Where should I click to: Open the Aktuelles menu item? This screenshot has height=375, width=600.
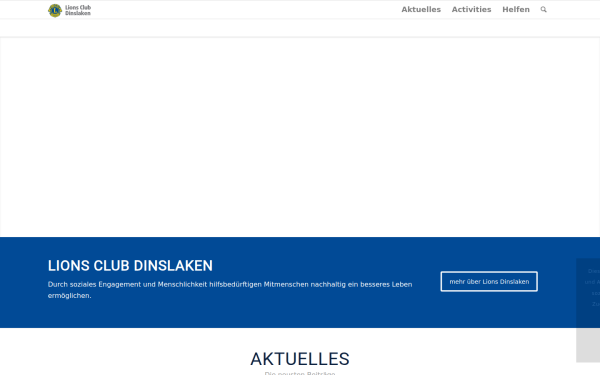(x=421, y=10)
